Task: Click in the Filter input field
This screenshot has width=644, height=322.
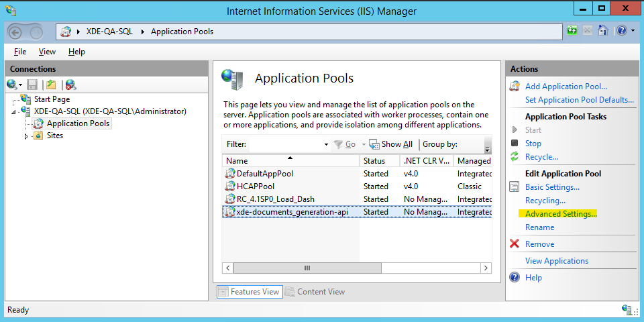Action: [286, 144]
